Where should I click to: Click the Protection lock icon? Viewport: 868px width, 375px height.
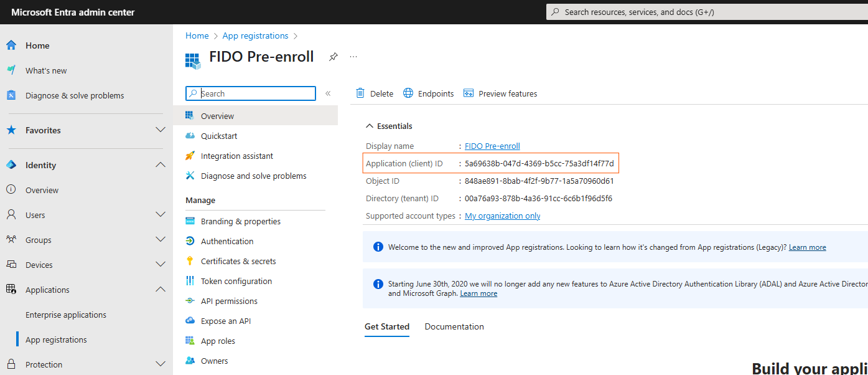[x=11, y=364]
